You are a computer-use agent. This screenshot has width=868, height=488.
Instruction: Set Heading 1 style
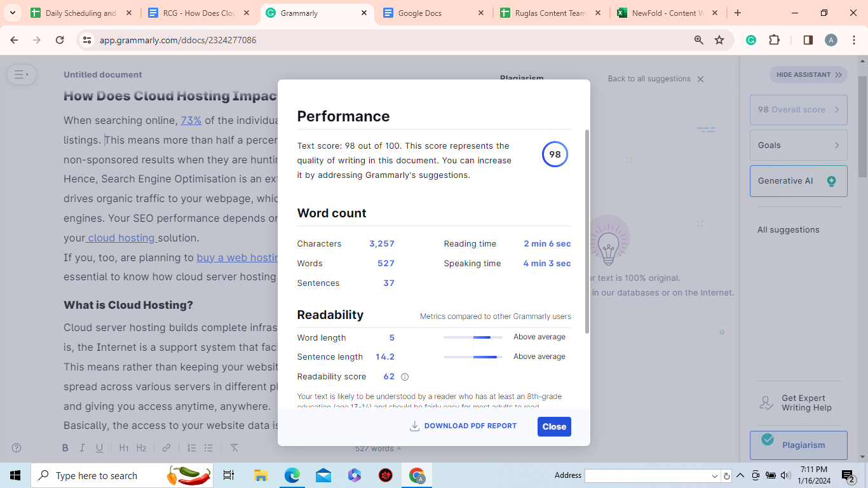tap(124, 448)
